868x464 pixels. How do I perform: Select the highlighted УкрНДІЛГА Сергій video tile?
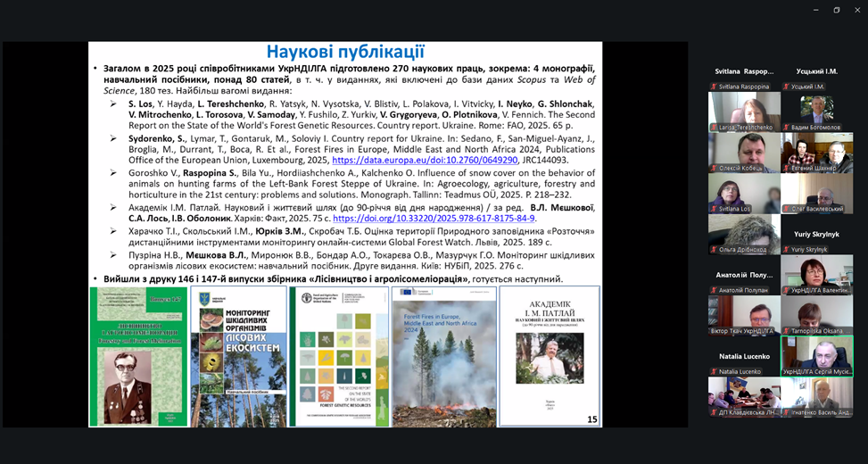(816, 353)
